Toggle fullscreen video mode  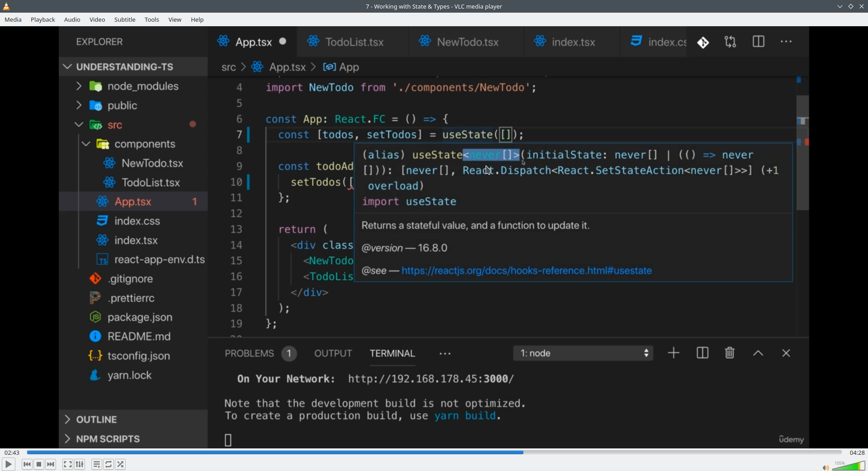tap(67, 464)
